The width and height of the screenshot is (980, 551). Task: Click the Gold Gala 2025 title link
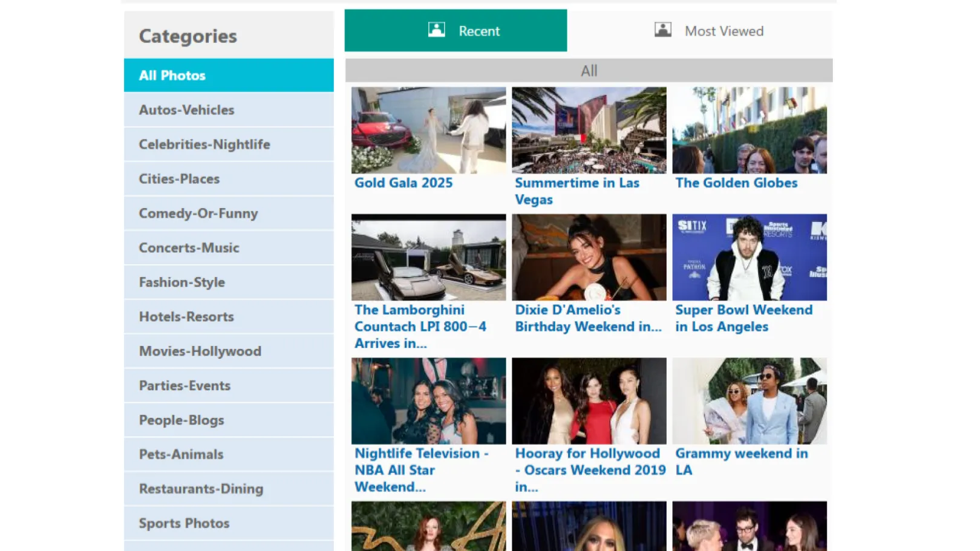[x=403, y=183]
